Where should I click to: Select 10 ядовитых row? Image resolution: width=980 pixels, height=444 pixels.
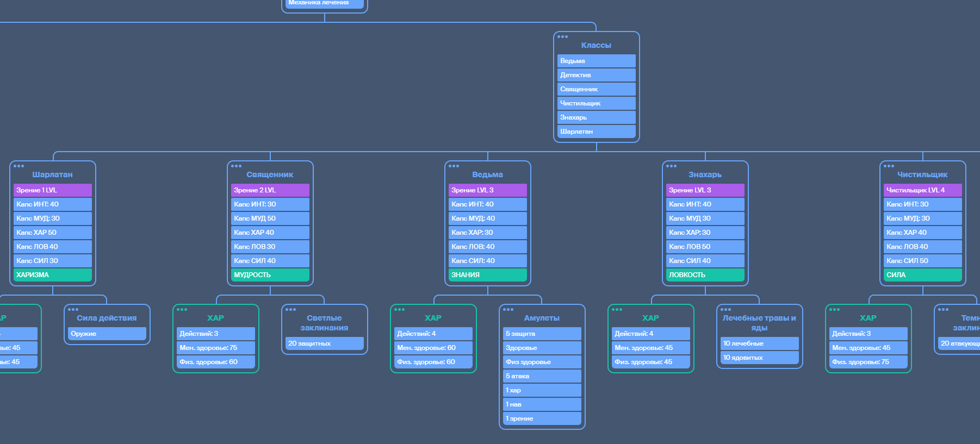point(759,358)
